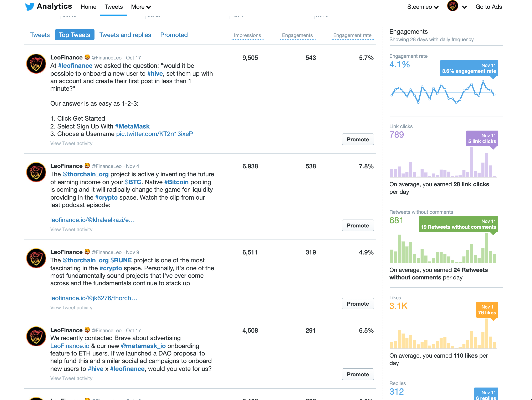Promote the Brave advertising tweet
Image resolution: width=532 pixels, height=400 pixels.
[x=358, y=374]
